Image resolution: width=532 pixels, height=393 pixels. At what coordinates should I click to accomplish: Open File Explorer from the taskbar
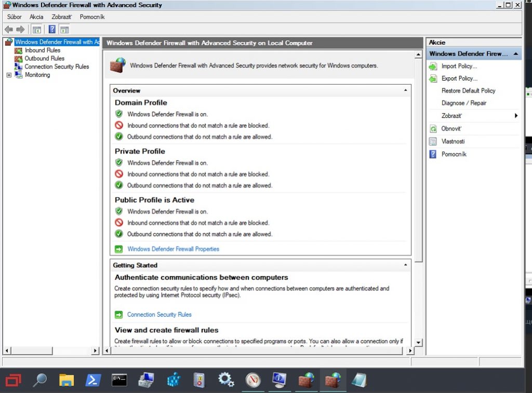[x=66, y=380]
